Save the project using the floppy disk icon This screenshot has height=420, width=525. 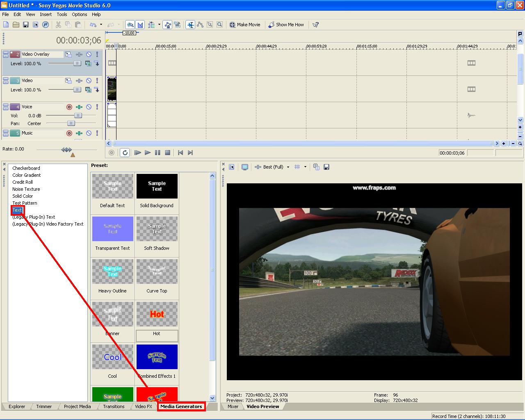tap(26, 25)
